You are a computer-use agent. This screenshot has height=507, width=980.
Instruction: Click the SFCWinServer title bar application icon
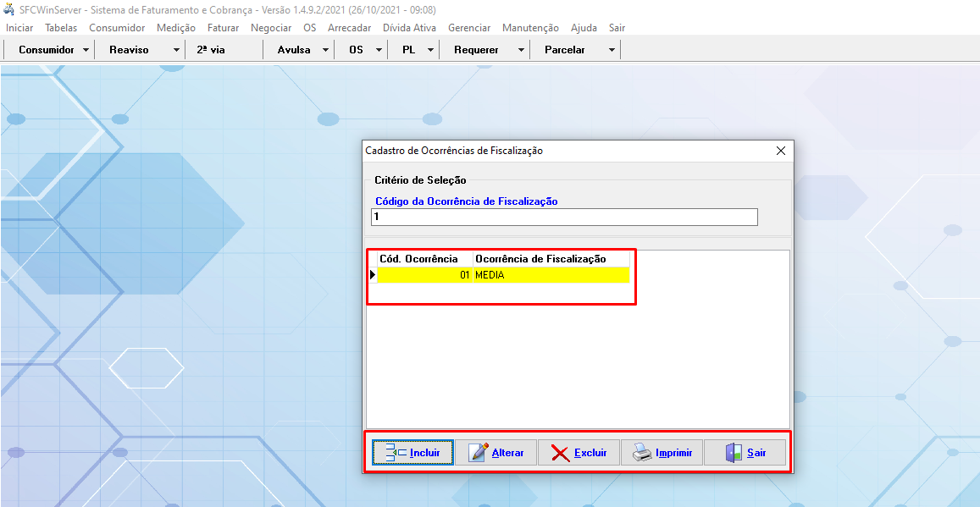coord(8,8)
